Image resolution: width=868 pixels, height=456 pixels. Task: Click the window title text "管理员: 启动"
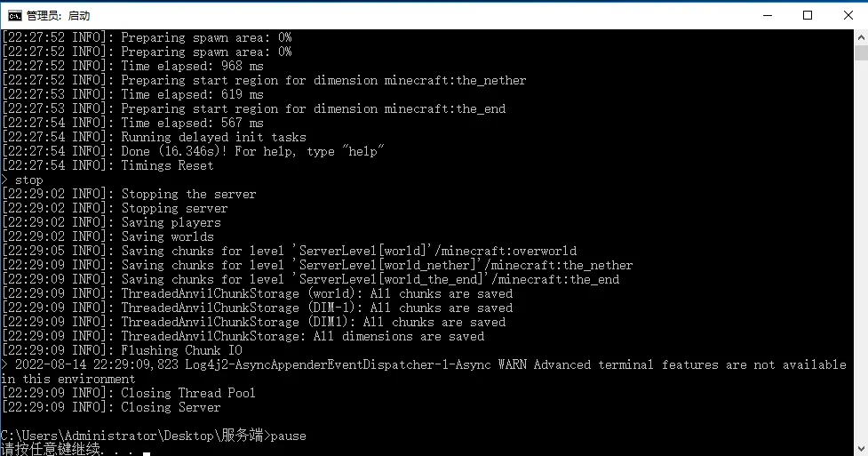tap(59, 16)
